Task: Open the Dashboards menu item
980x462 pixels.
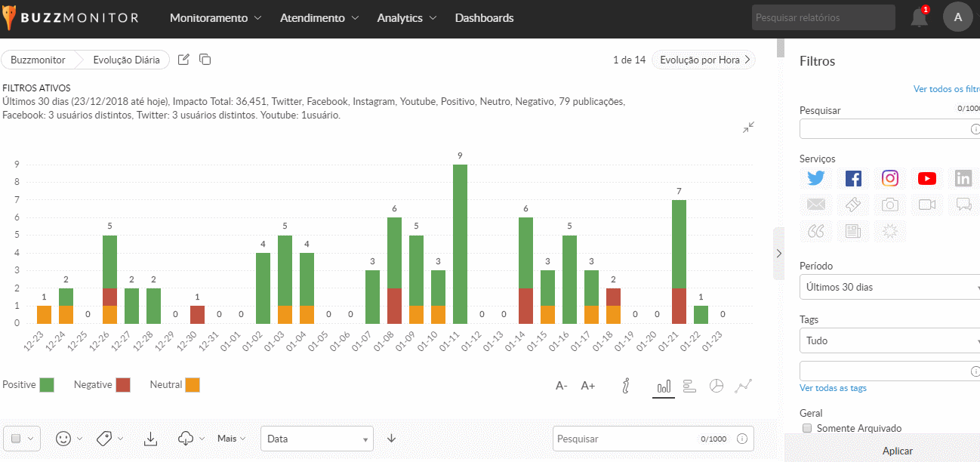Action: click(x=484, y=18)
